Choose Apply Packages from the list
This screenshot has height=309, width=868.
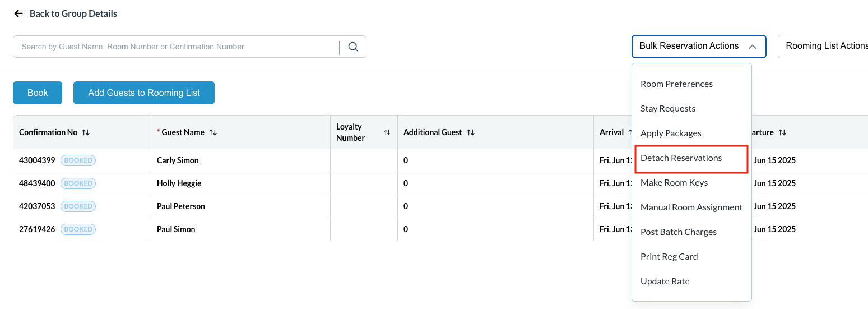[x=671, y=133]
